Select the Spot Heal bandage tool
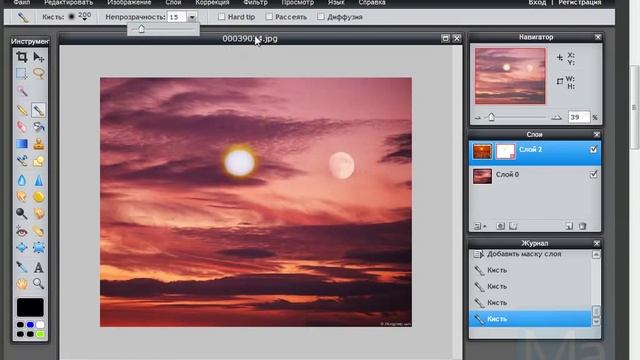Screen dimensions: 640x360 tap(39, 231)
